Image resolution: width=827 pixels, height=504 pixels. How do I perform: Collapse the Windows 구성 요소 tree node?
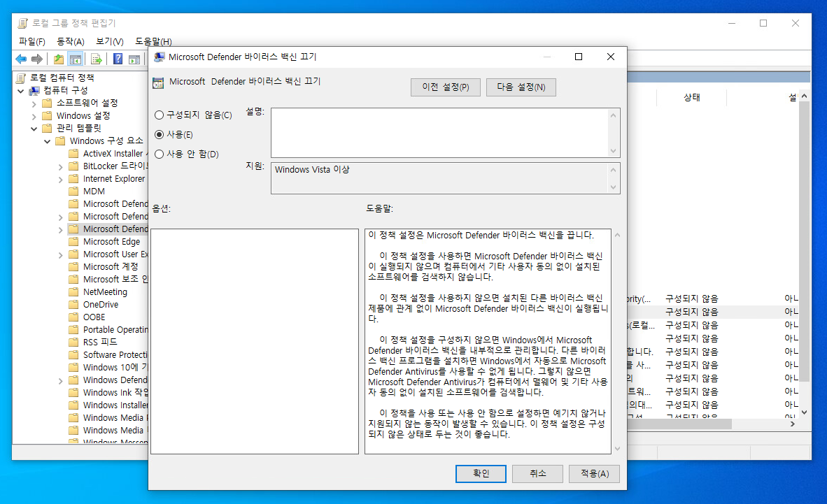coord(47,141)
